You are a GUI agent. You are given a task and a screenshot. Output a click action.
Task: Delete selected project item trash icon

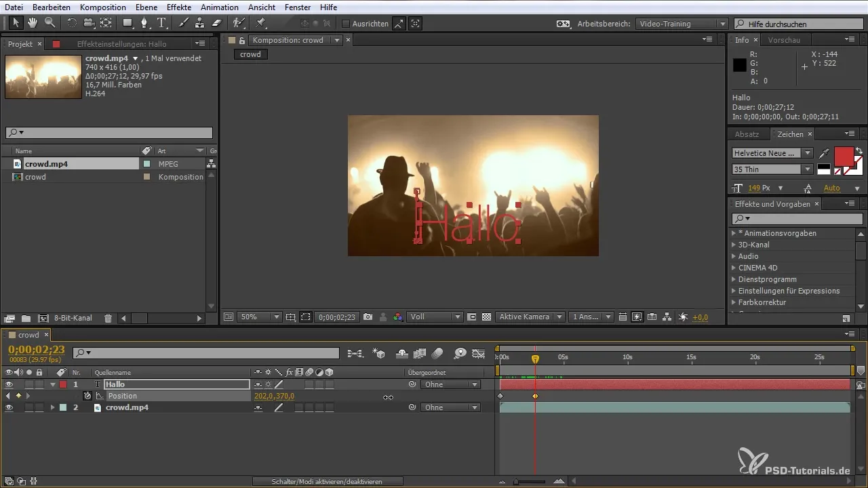pyautogui.click(x=108, y=318)
